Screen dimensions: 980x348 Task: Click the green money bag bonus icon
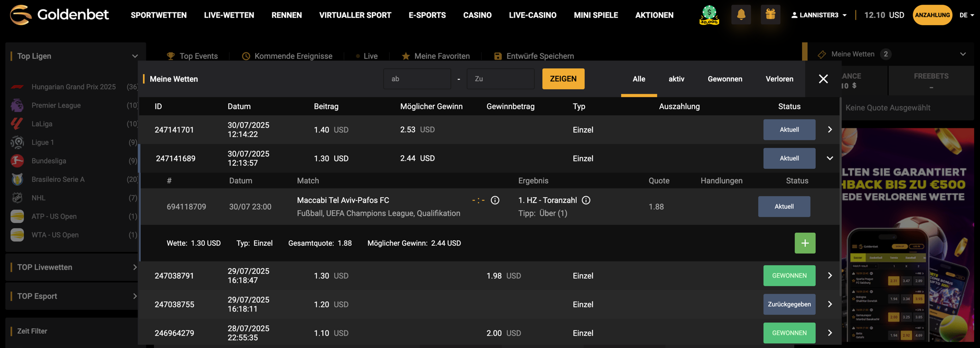point(709,15)
